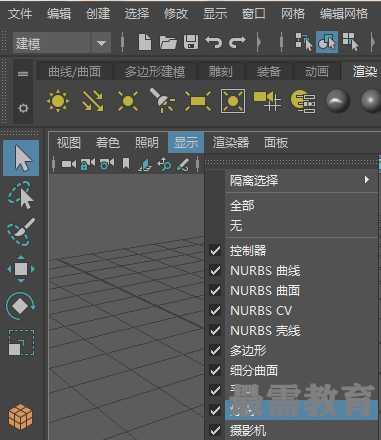Lock the camera in panel toolbar
The width and height of the screenshot is (381, 440).
(88, 164)
